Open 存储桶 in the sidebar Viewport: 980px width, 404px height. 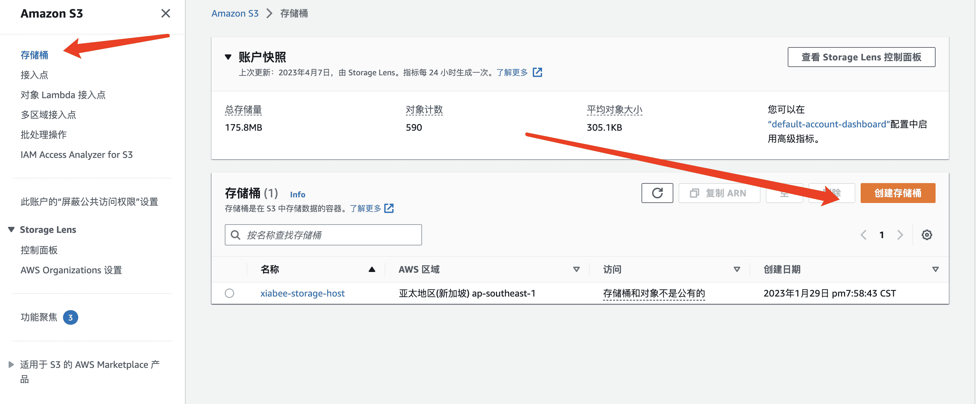tap(34, 55)
